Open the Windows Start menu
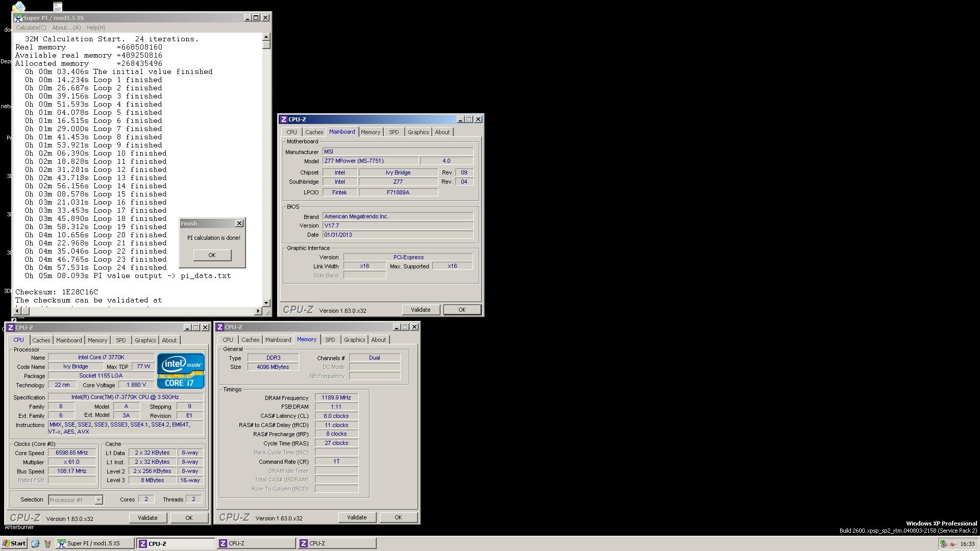The height and width of the screenshot is (551, 980). [14, 543]
